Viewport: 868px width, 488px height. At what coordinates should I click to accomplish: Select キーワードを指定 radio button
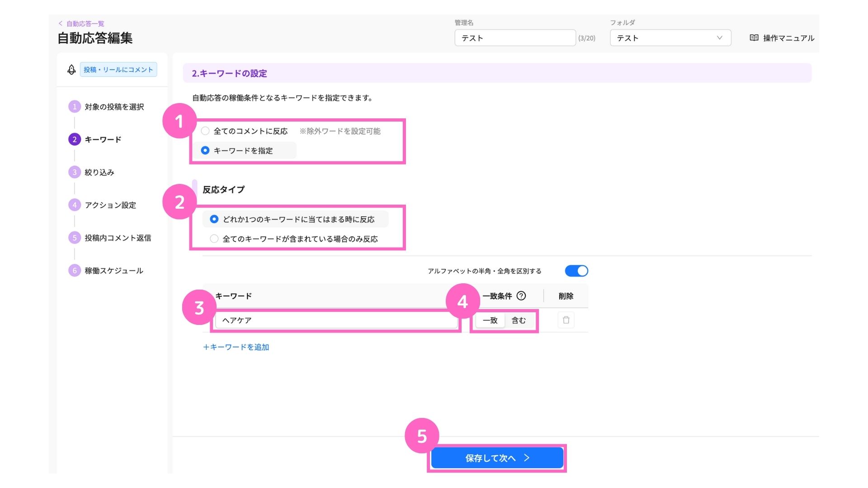pyautogui.click(x=205, y=150)
